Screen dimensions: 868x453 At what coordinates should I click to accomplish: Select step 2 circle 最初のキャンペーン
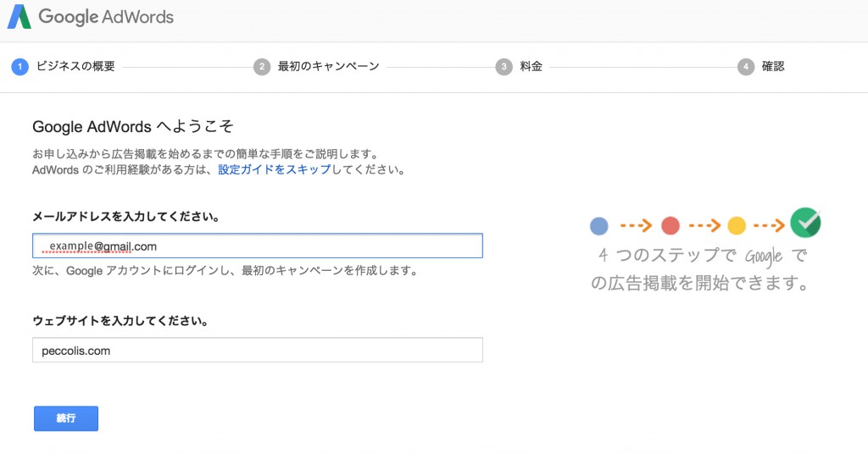coord(262,67)
